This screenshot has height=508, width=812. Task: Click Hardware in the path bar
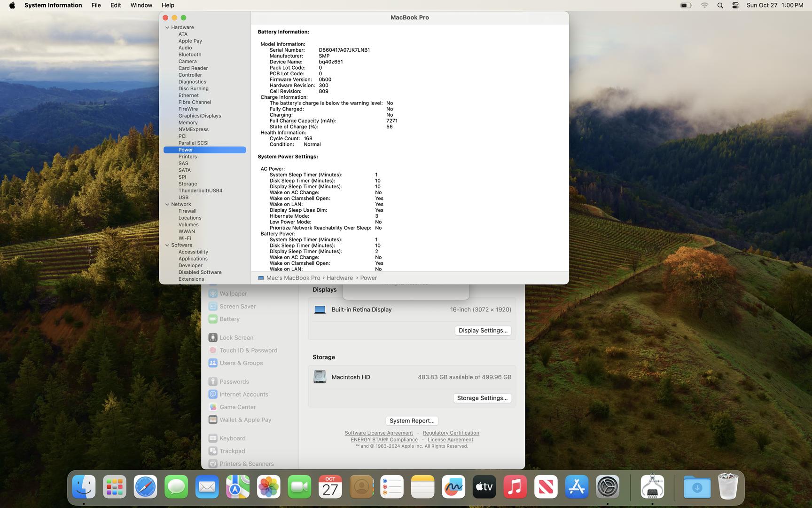[339, 278]
